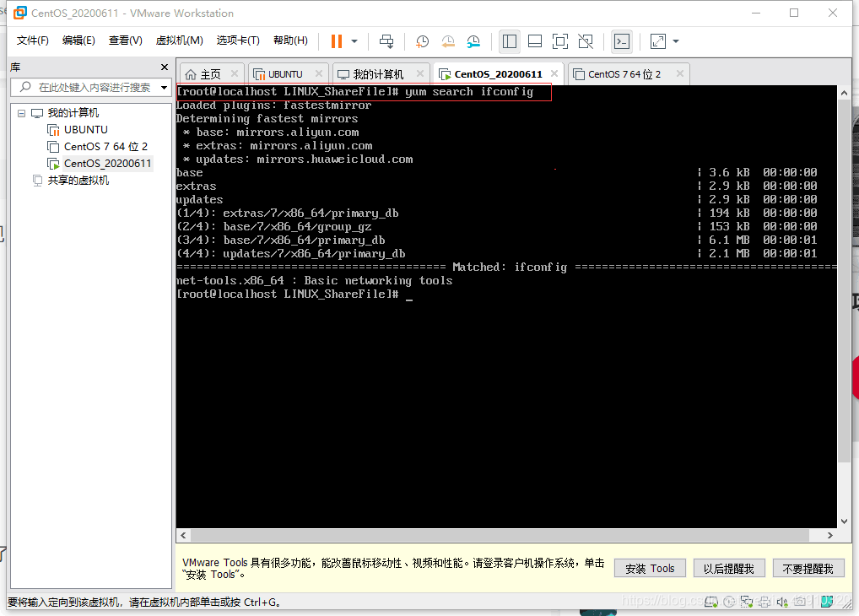Screen dimensions: 859x616
Task: Click the stretch guest display icon
Action: point(658,41)
